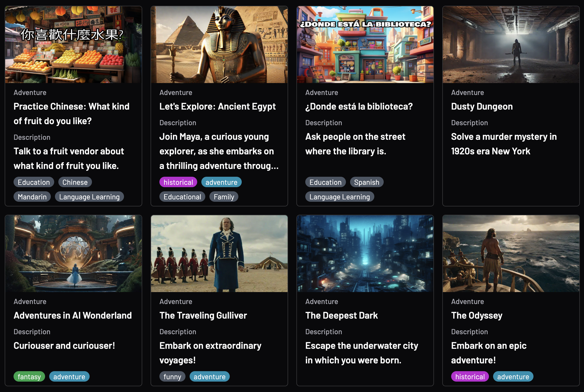Open the Chinese fruit market thumbnail

coord(73,45)
